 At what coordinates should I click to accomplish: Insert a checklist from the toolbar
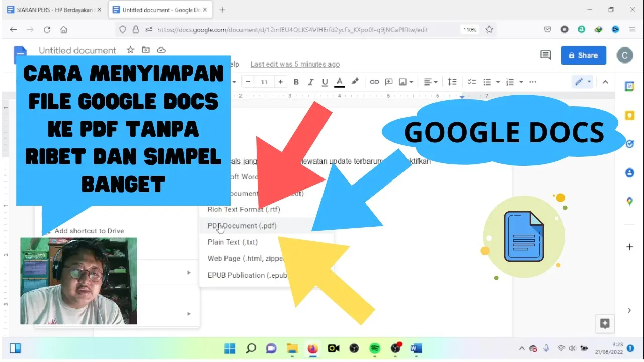tap(472, 82)
